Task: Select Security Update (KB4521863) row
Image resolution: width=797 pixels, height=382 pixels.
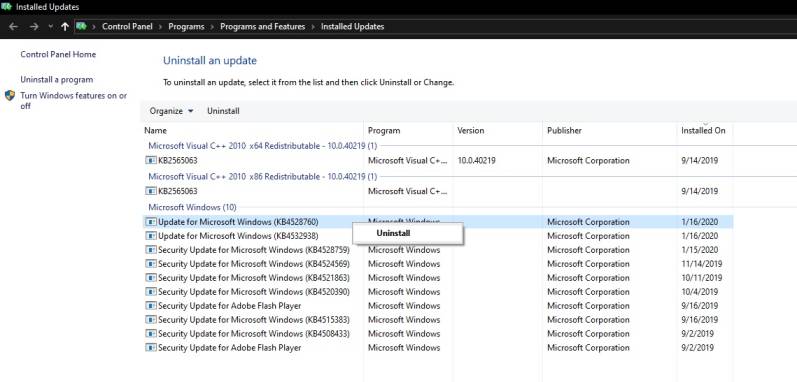Action: point(437,278)
